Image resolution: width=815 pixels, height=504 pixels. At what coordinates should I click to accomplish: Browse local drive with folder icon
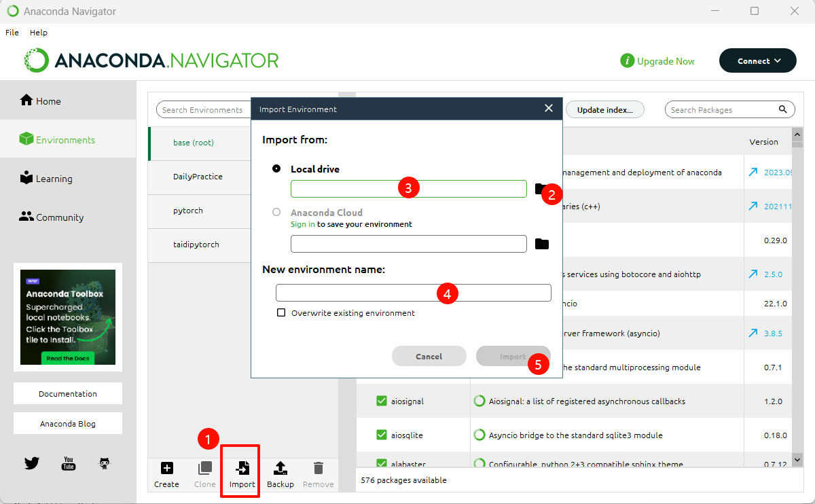click(541, 189)
